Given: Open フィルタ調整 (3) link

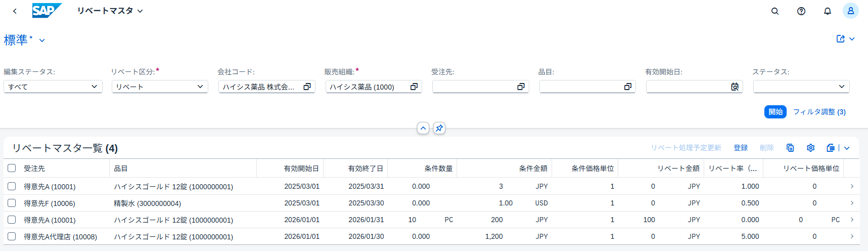Looking at the screenshot, I should (x=819, y=112).
